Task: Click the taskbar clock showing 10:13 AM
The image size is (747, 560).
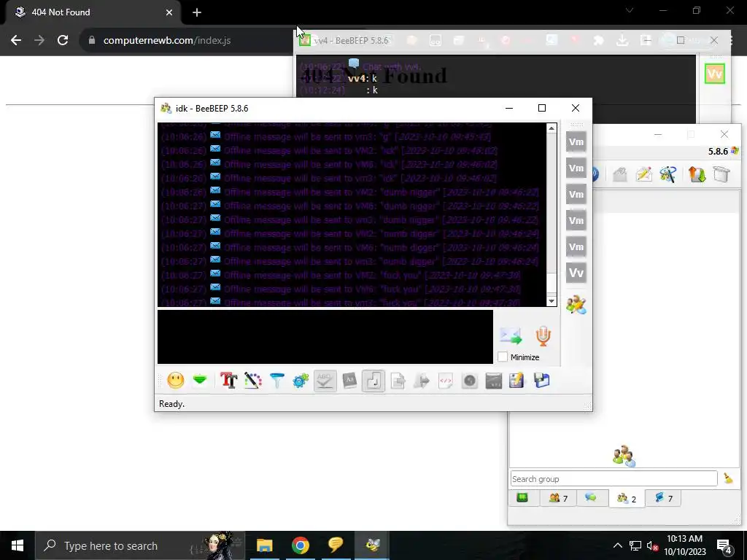Action: coord(684,545)
